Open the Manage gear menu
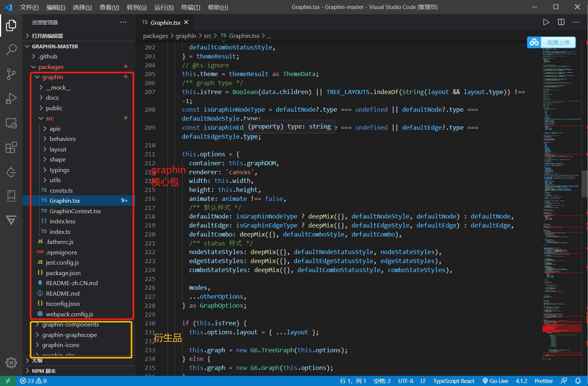 click(x=11, y=362)
